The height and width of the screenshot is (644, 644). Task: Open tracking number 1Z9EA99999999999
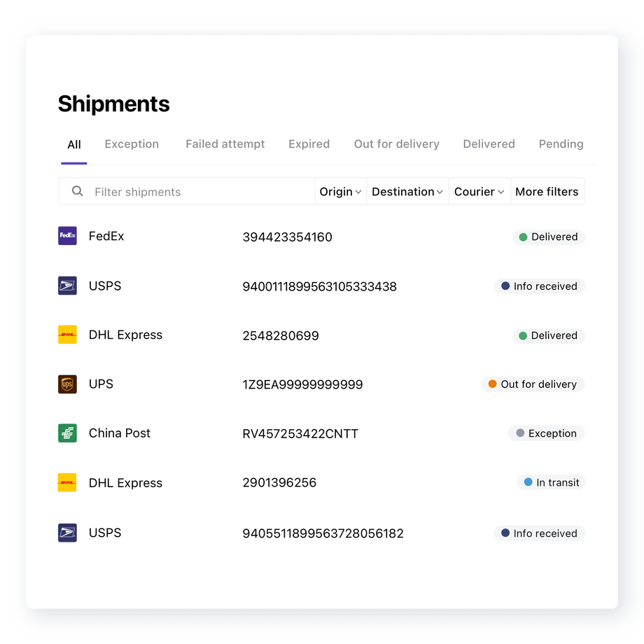coord(302,384)
